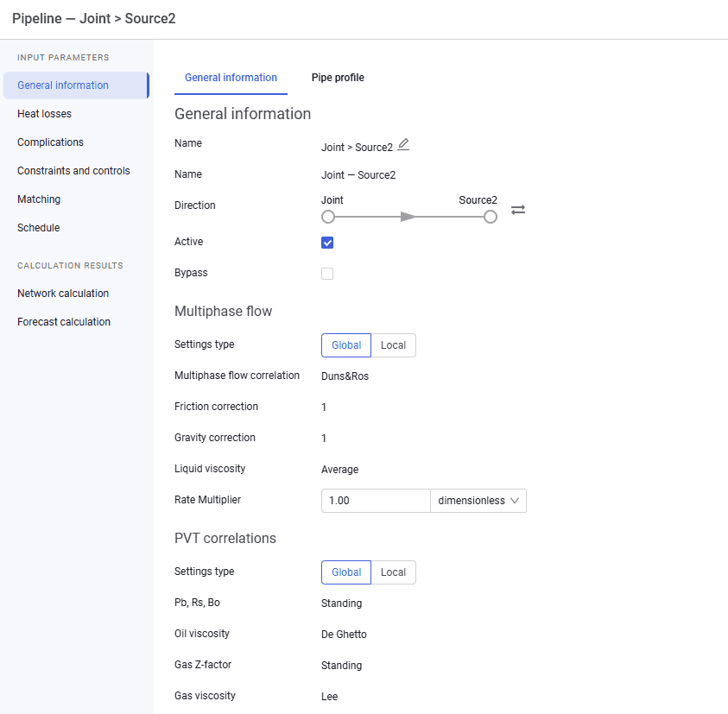This screenshot has width=728, height=714.
Task: Enable the Bypass checkbox
Action: click(x=327, y=274)
